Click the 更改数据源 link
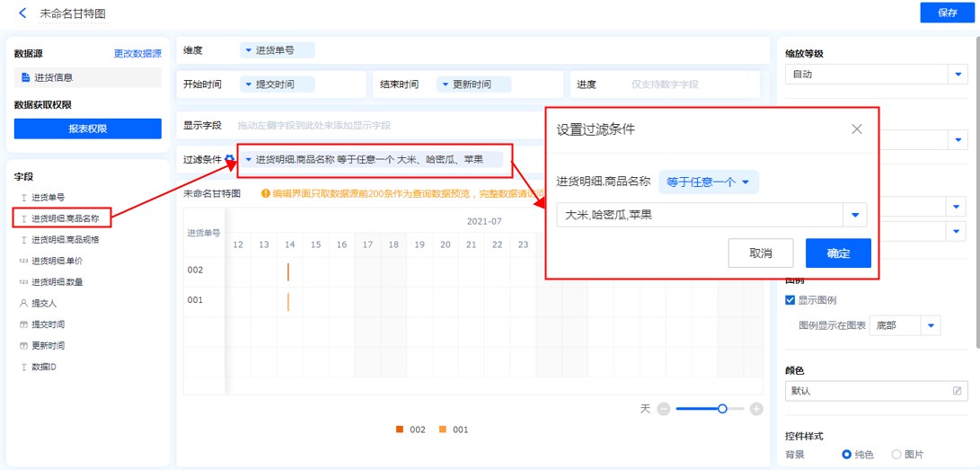 tap(137, 54)
